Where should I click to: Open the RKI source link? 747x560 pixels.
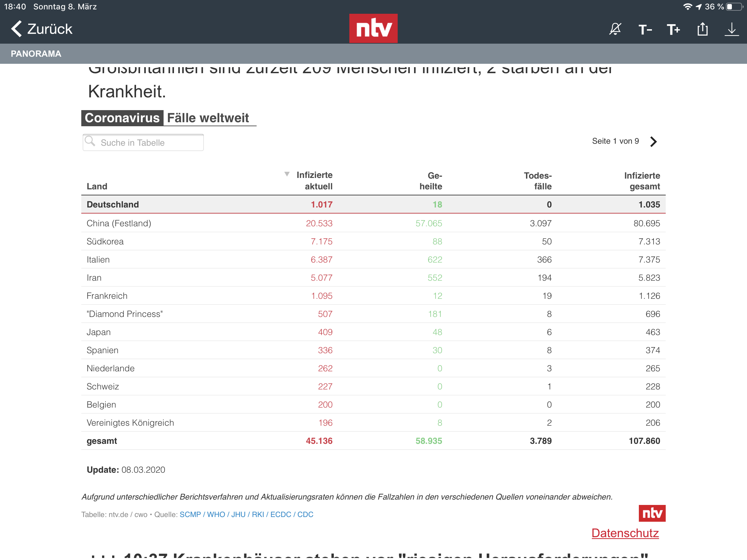pyautogui.click(x=258, y=514)
